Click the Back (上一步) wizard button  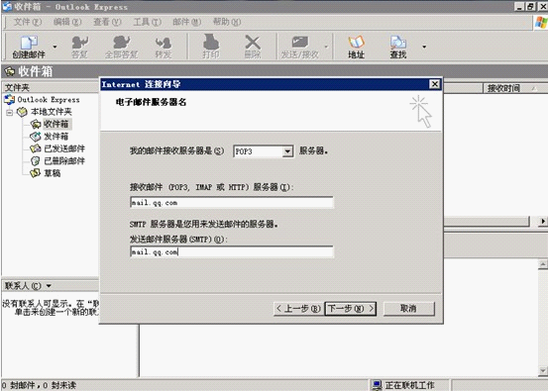298,309
